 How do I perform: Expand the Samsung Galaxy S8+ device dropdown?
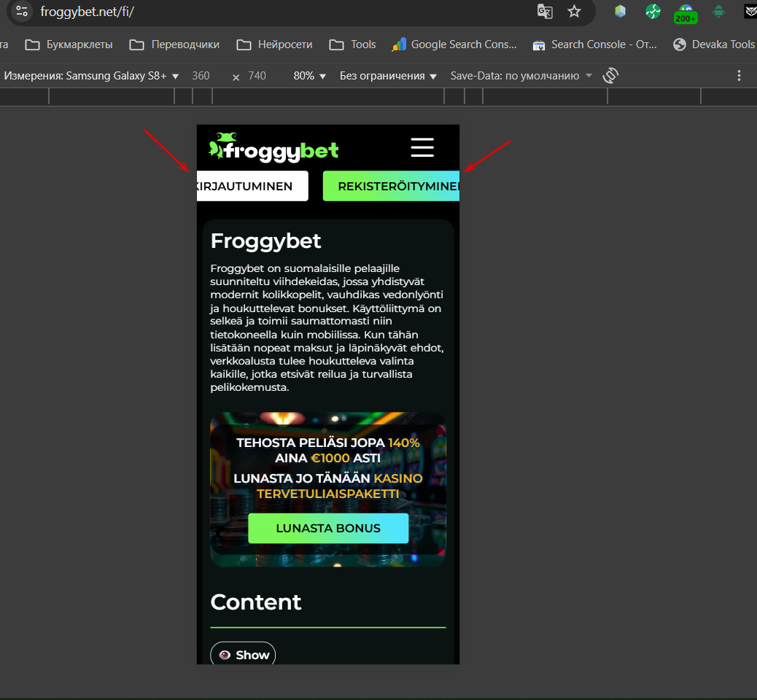coord(91,76)
